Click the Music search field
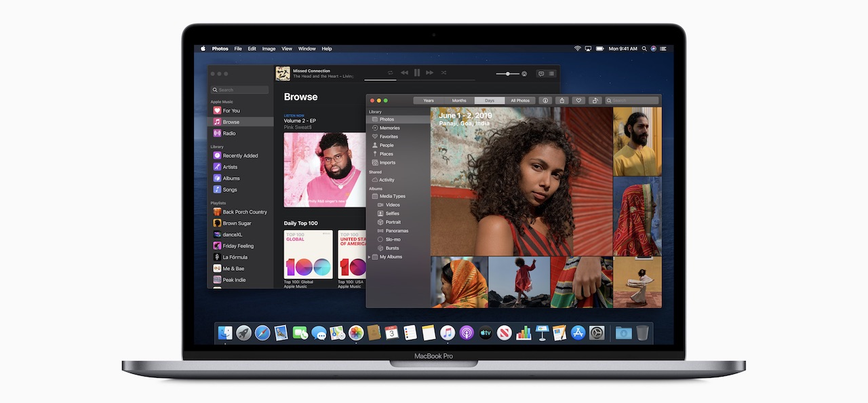 240,90
